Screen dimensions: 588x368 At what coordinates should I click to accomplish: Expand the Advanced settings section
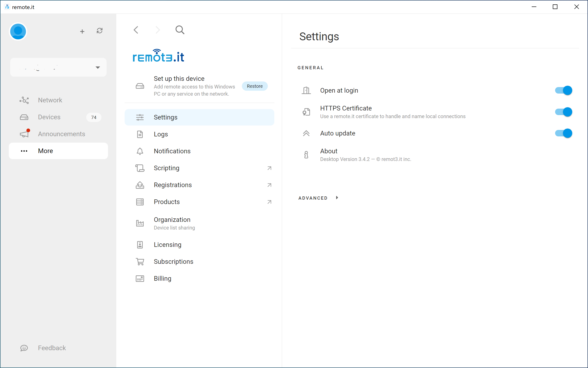[x=318, y=198]
